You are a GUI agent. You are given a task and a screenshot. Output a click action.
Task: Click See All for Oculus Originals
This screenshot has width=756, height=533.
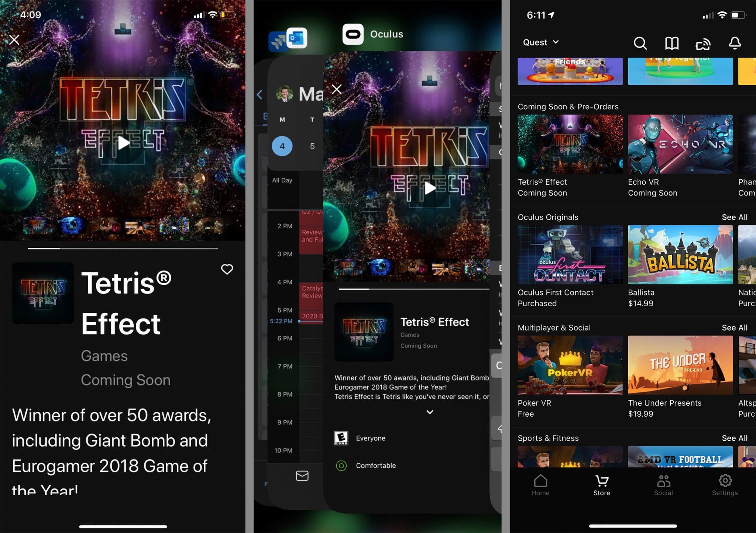pyautogui.click(x=734, y=217)
